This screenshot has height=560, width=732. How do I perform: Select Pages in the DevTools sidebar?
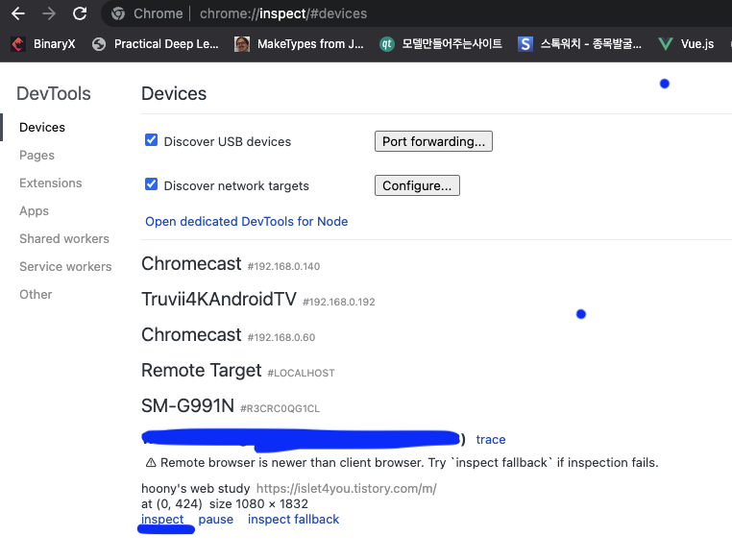pos(37,156)
